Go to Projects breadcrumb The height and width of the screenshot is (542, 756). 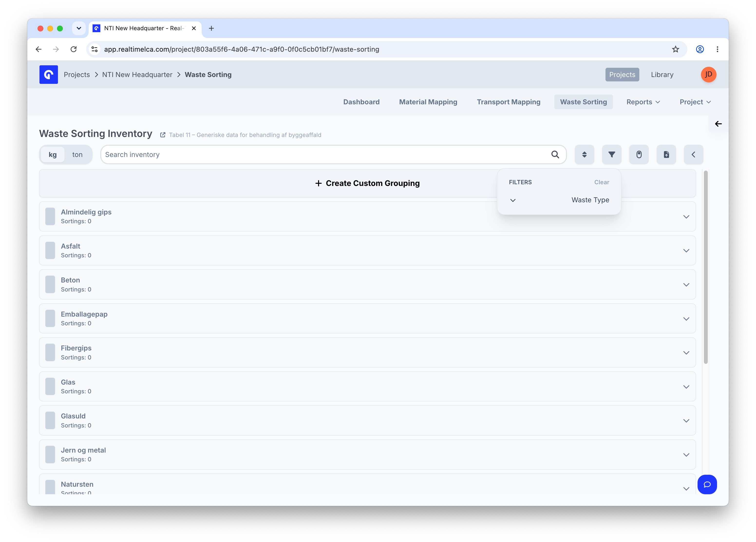pos(77,74)
